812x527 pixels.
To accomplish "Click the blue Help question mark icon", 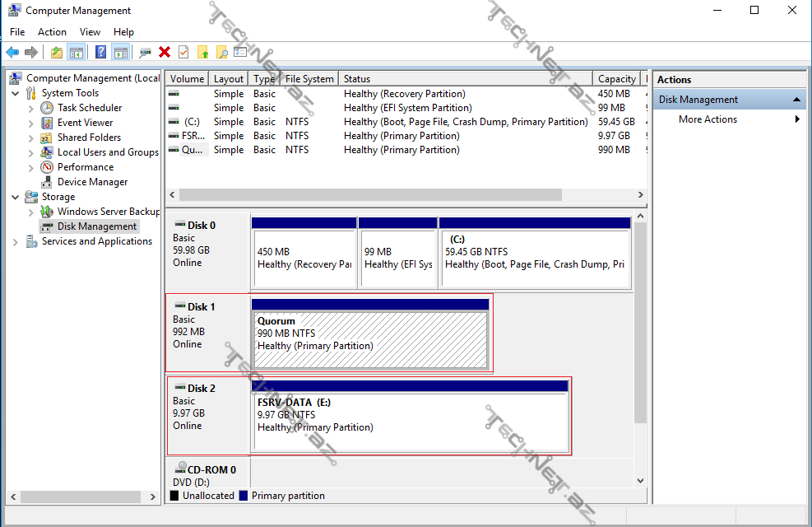I will pos(100,52).
